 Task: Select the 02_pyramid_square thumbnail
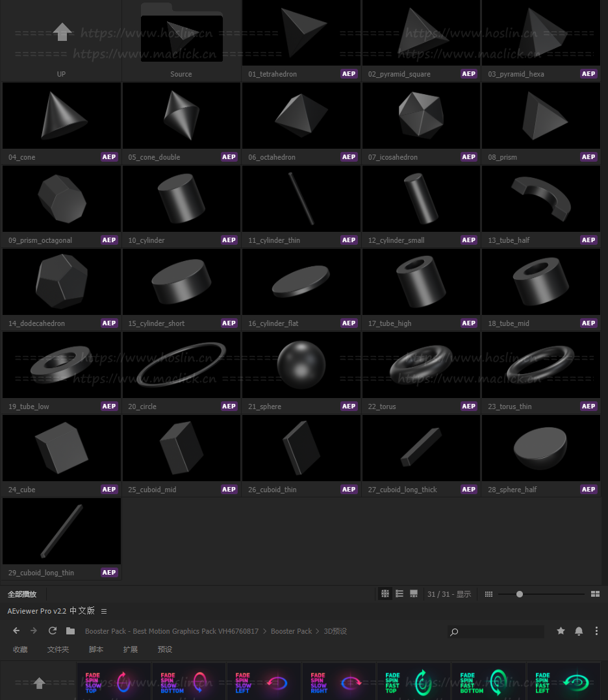tap(421, 32)
